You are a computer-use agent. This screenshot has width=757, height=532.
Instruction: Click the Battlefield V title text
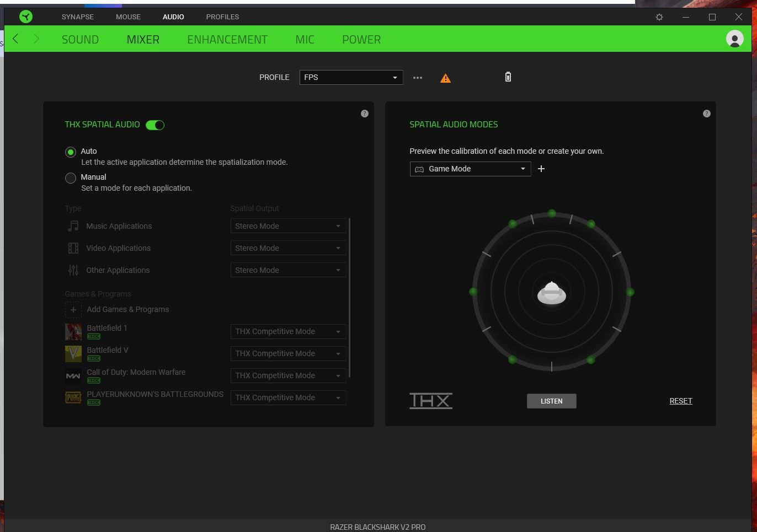point(108,350)
